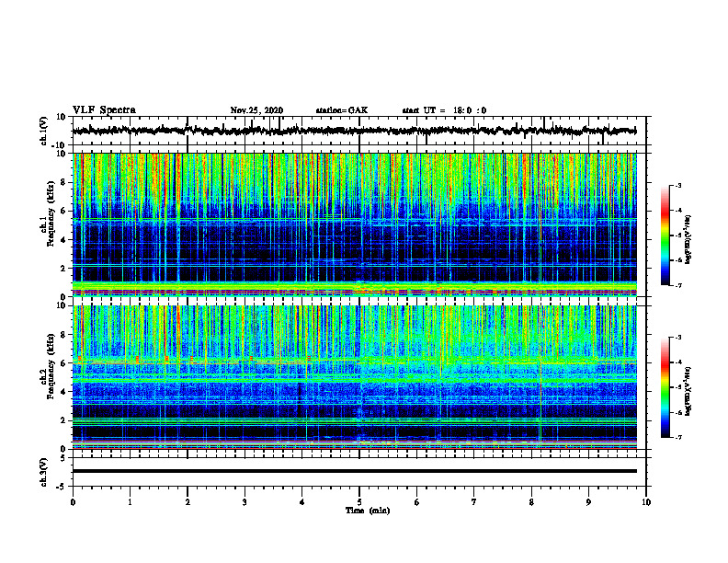728x563 pixels.
Task: Click time axis tick label "3"
Action: 245,502
